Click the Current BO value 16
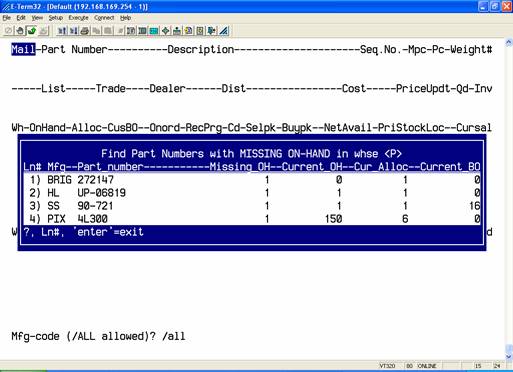 tap(474, 206)
